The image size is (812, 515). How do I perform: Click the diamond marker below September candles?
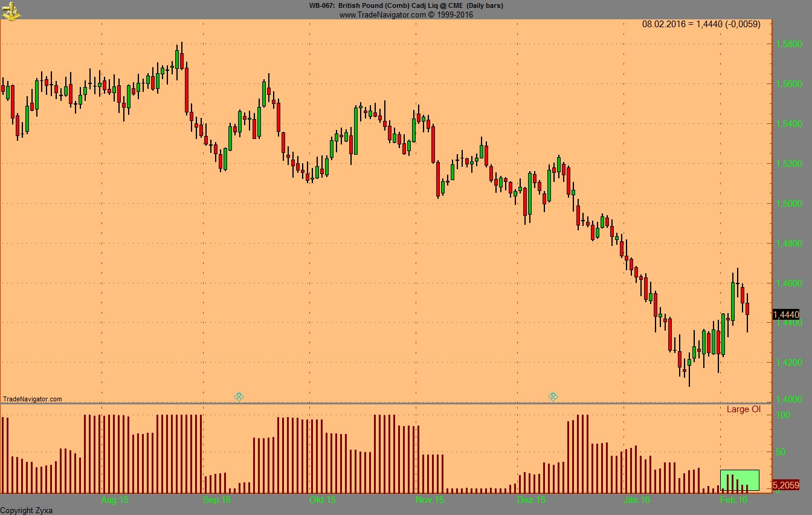click(x=239, y=396)
